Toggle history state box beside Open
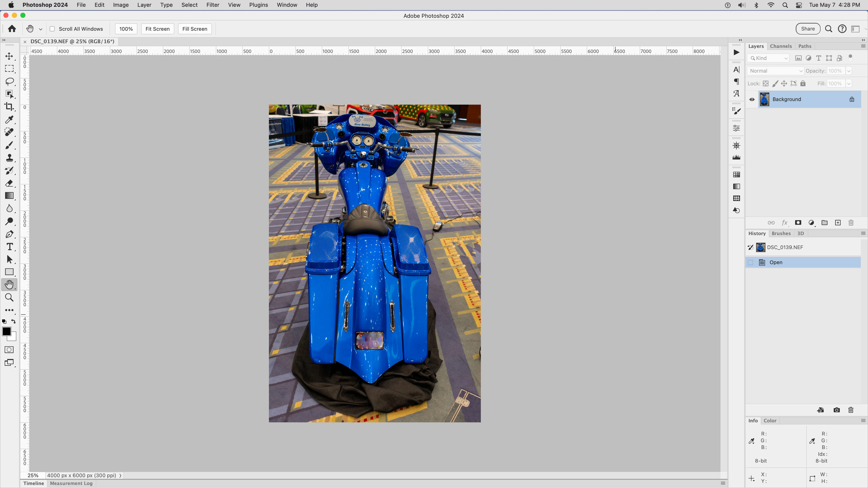This screenshot has height=488, width=868. coord(750,262)
